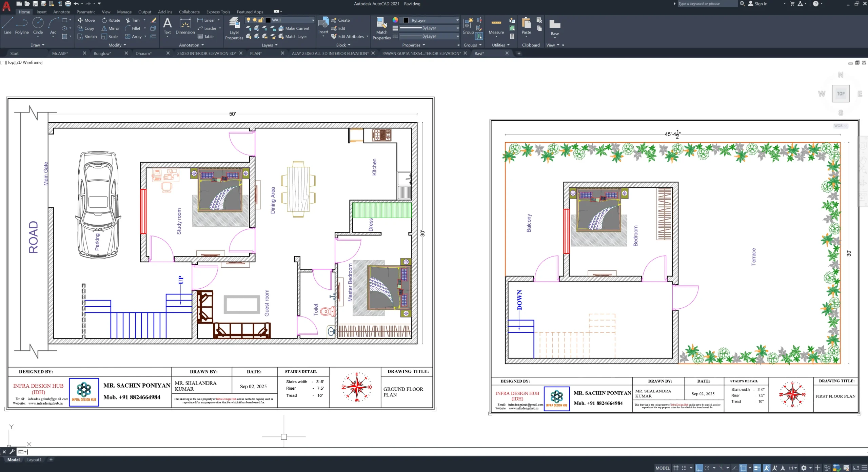Toggle lineweight display in status bar
868x472 pixels.
(757, 468)
